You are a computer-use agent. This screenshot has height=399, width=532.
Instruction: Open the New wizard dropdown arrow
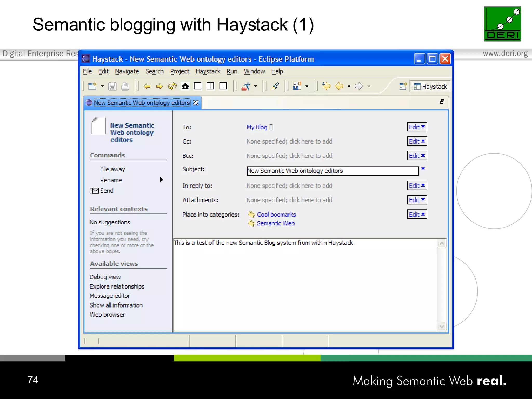pos(102,86)
